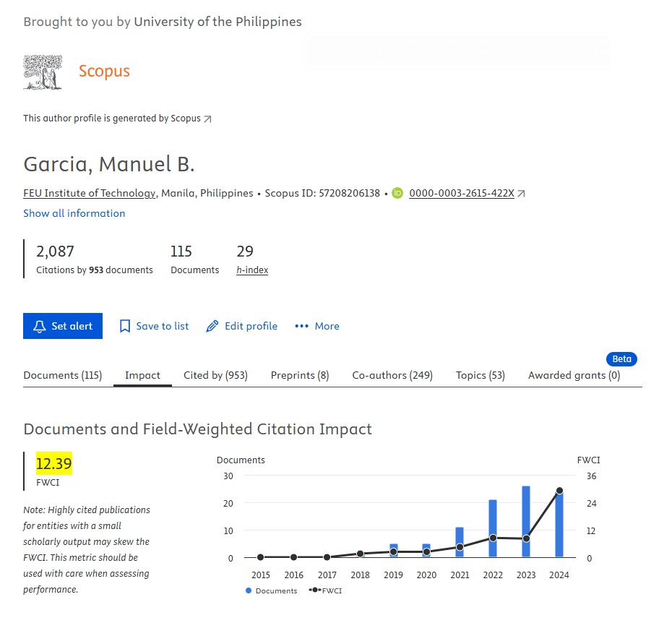
Task: Click the green ORCID iD icon
Action: tap(397, 193)
